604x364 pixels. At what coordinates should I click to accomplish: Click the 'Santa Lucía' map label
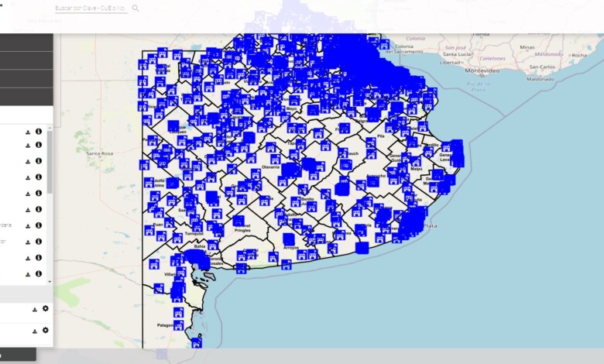coord(457,54)
